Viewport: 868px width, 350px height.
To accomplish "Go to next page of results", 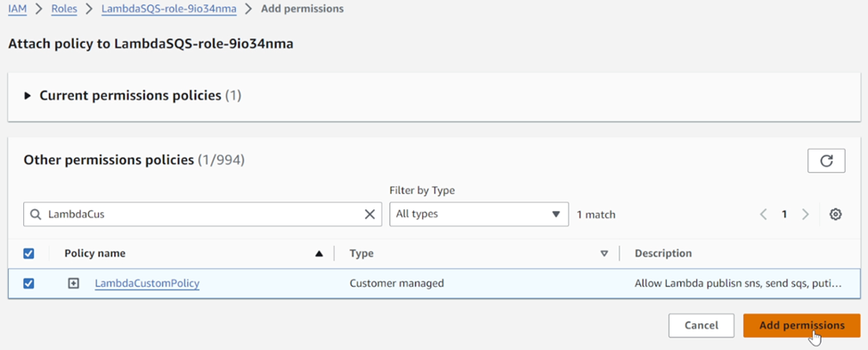I will tap(806, 215).
